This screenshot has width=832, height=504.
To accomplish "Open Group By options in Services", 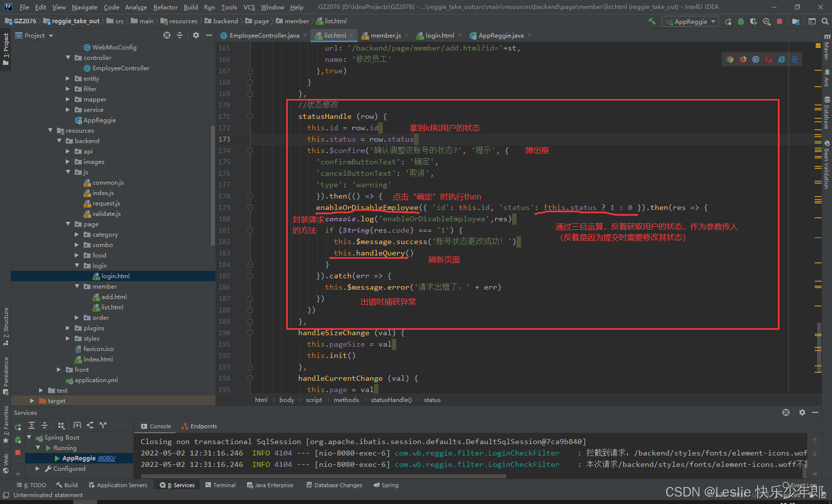I will pos(61,425).
